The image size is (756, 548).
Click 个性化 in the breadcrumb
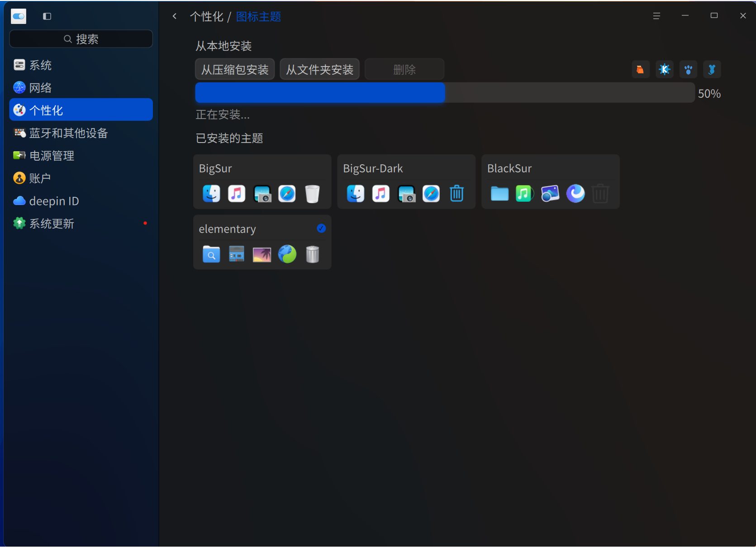coord(207,17)
